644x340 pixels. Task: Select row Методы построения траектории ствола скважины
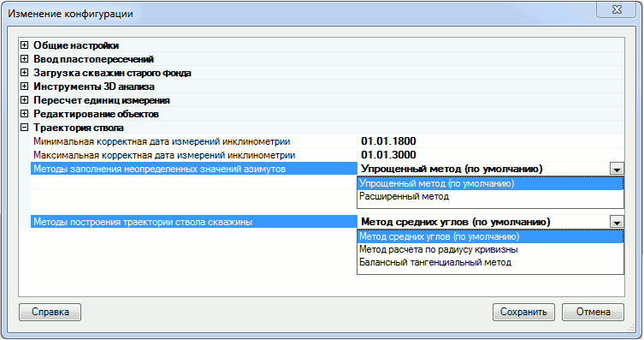tap(194, 222)
